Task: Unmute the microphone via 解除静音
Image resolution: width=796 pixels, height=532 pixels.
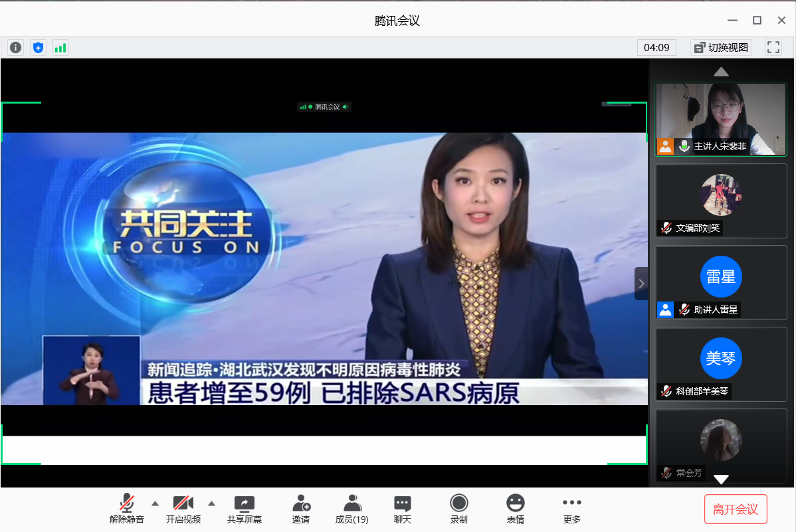Action: 126,509
